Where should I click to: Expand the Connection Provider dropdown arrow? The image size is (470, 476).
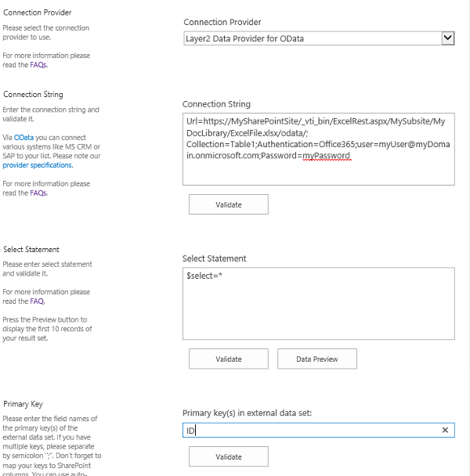(448, 38)
